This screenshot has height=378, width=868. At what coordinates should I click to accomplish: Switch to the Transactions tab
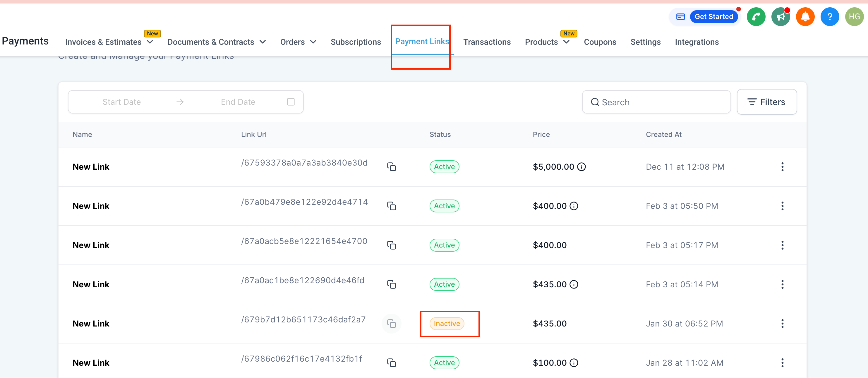pos(487,42)
